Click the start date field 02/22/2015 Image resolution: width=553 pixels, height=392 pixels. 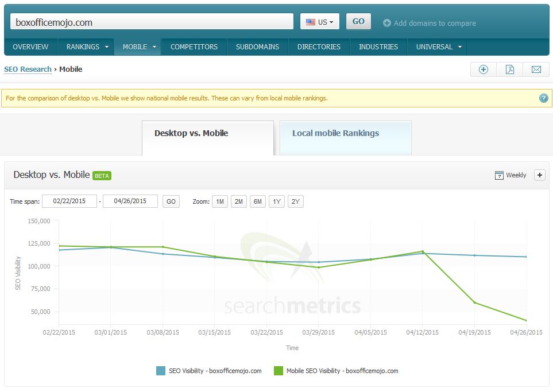pos(69,201)
